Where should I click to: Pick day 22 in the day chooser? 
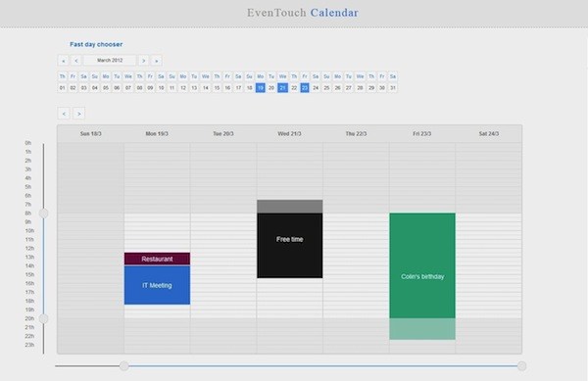(294, 88)
